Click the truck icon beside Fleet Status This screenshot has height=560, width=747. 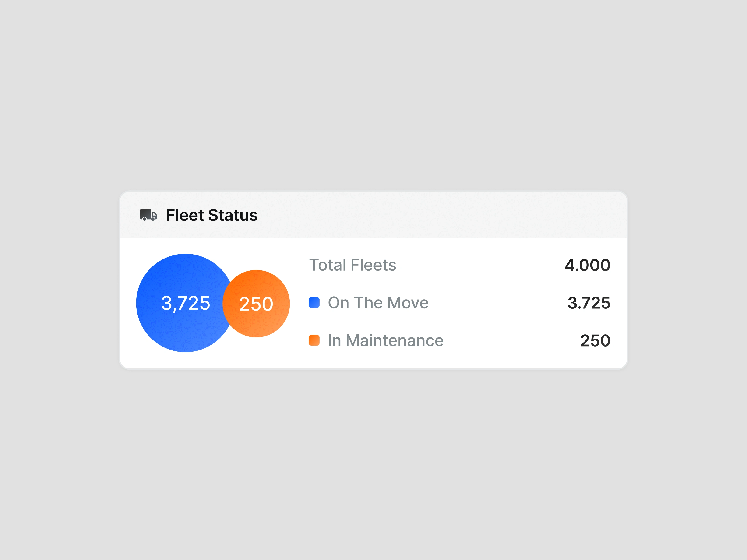pos(149,215)
